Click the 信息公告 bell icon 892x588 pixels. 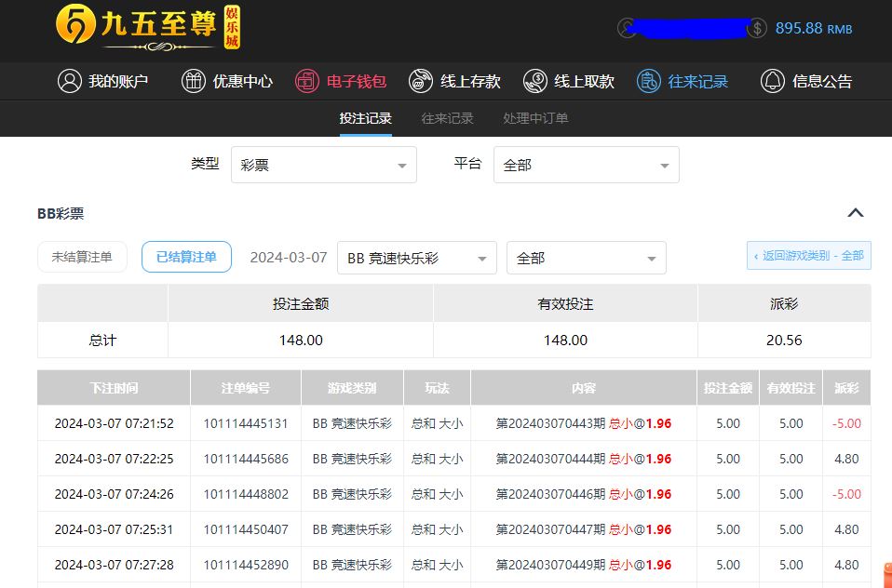tap(773, 81)
